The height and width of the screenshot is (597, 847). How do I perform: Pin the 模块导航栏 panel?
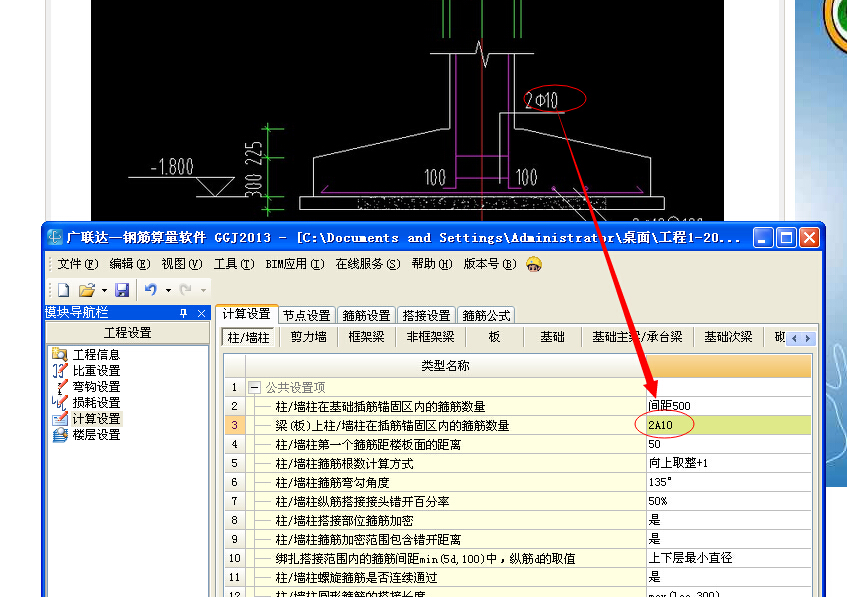tap(184, 313)
